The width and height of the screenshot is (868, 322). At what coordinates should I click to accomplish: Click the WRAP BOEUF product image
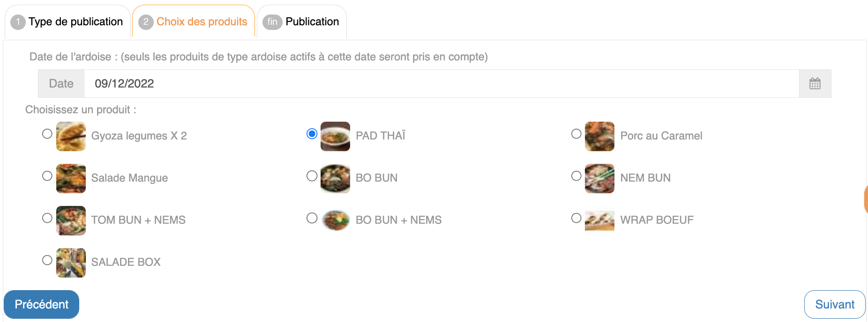599,220
